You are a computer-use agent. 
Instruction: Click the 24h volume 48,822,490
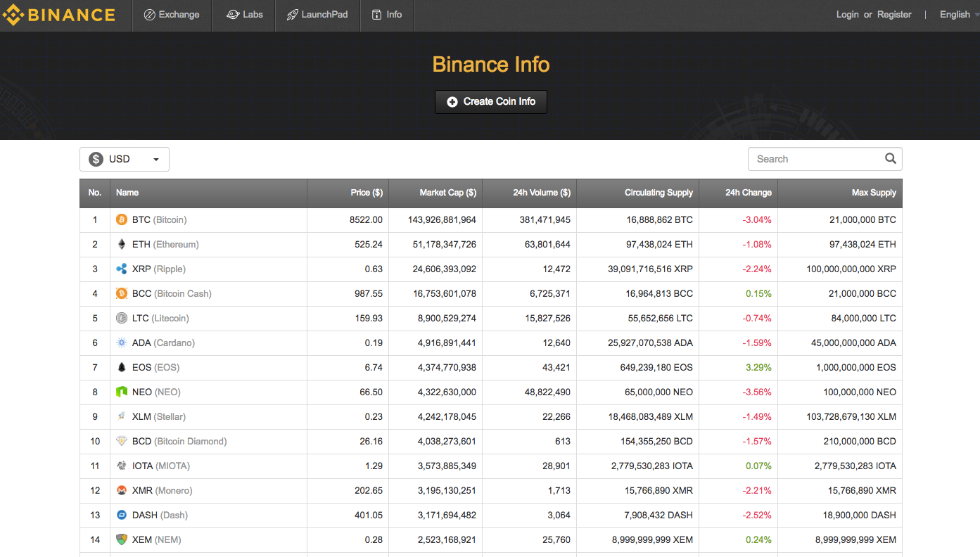[x=547, y=392]
